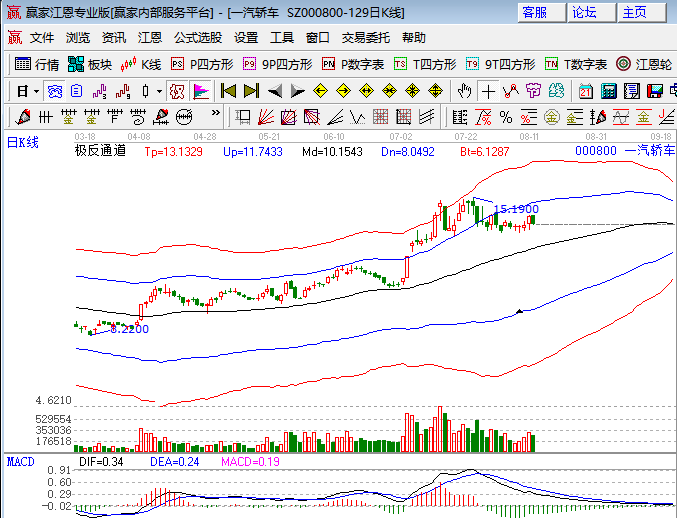Viewport: 677px width, 518px height.
Task: Open the calculator icon
Action: [x=608, y=92]
